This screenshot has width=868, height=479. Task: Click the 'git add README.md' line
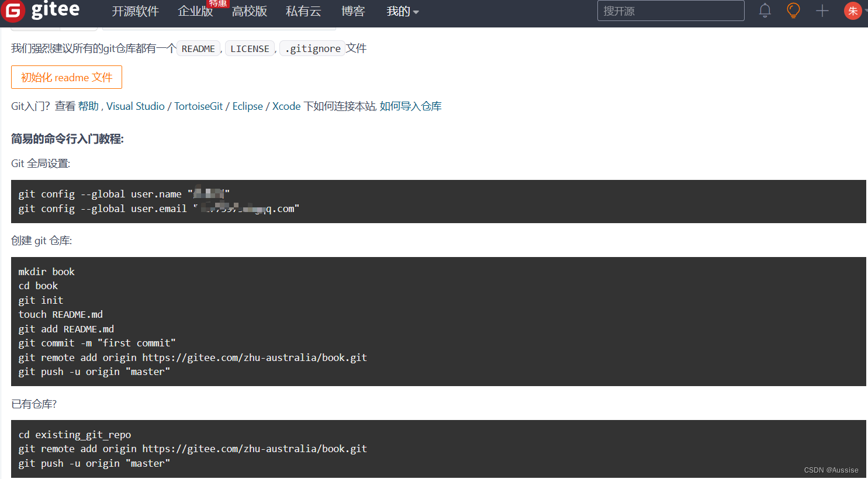click(66, 329)
